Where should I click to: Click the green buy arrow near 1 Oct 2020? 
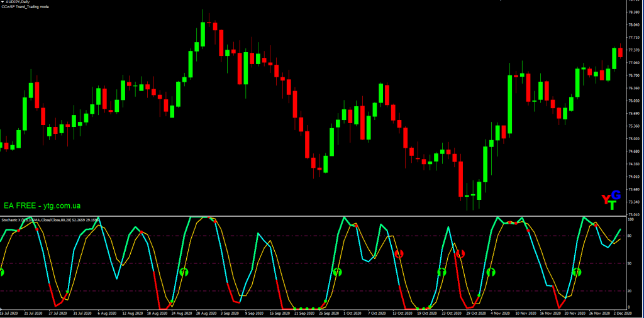click(337, 272)
